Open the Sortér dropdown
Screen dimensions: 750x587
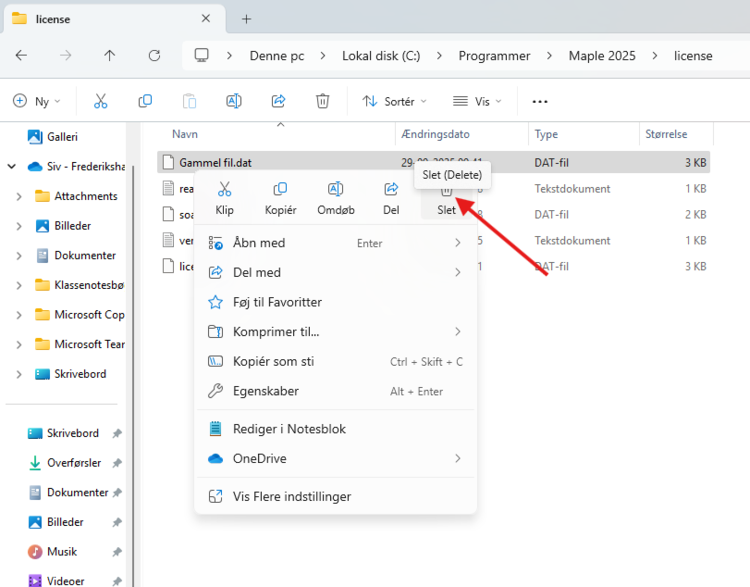[x=394, y=101]
